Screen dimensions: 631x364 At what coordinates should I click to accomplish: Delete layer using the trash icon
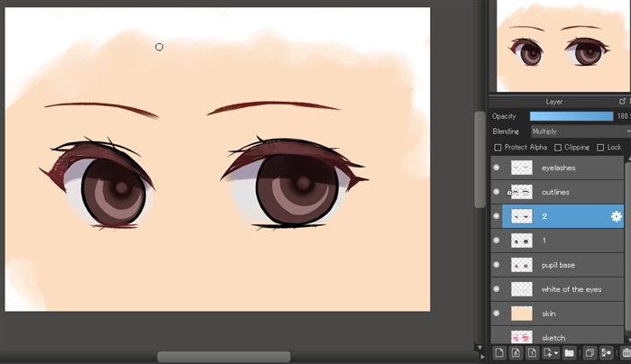click(626, 353)
